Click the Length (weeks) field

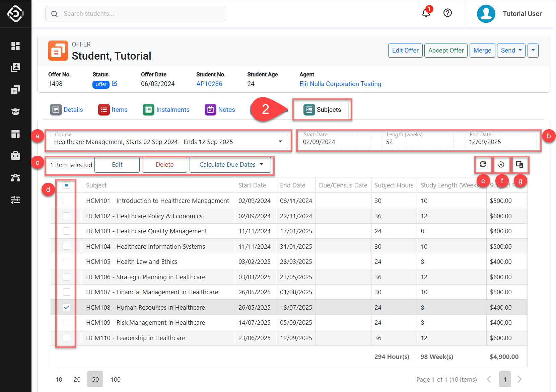(418, 142)
